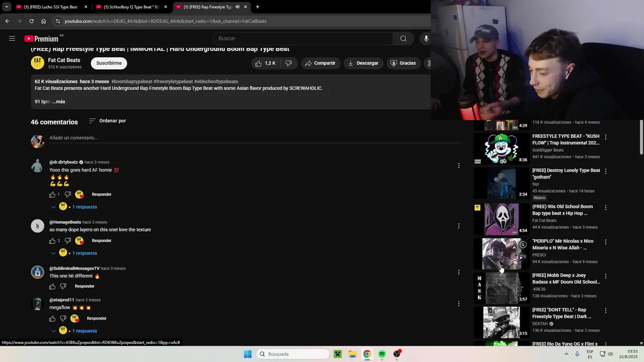This screenshot has height=362, width=644.
Task: Open more options for PERIPLO video
Action: (606, 242)
